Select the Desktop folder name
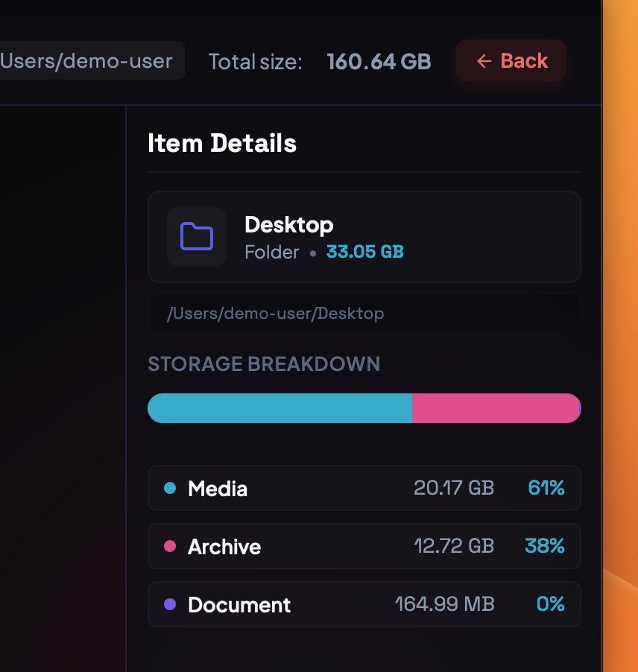 pyautogui.click(x=289, y=225)
